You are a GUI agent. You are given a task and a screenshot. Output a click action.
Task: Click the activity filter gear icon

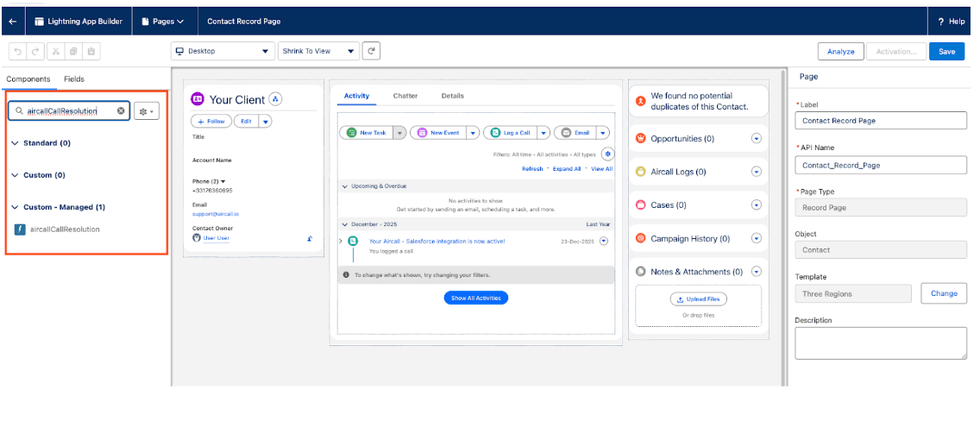tap(607, 154)
